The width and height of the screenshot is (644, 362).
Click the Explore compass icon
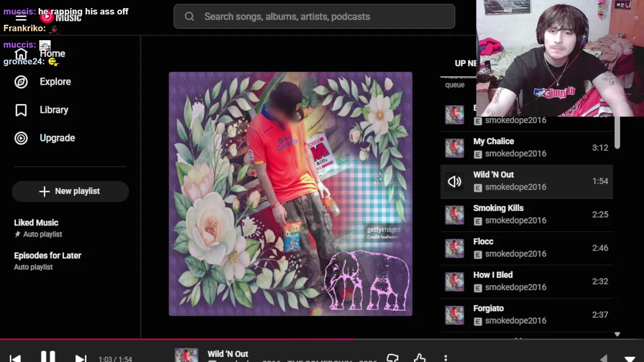tap(21, 81)
